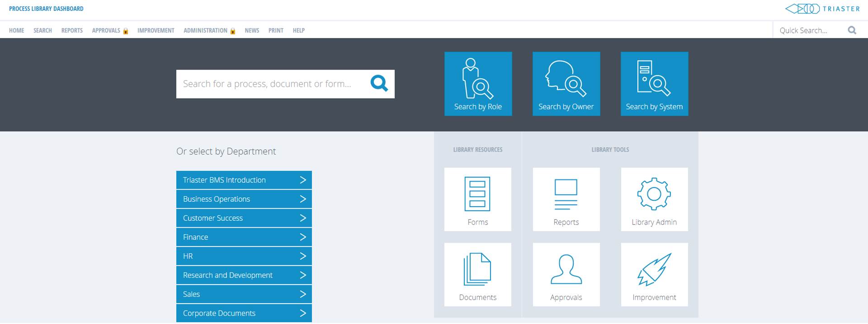This screenshot has width=868, height=324.
Task: Open the Approvals menu item
Action: tap(106, 30)
